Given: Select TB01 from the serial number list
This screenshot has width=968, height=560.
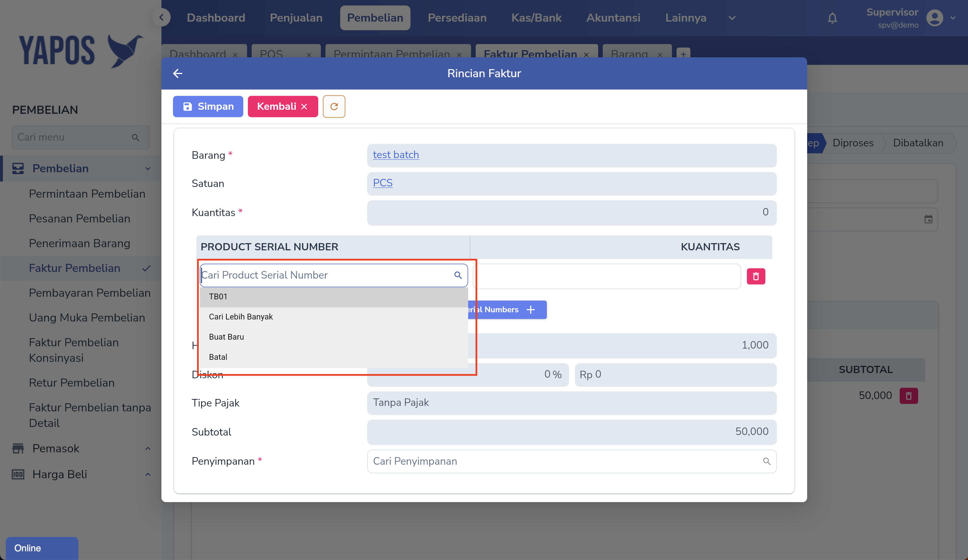Looking at the screenshot, I should [334, 297].
